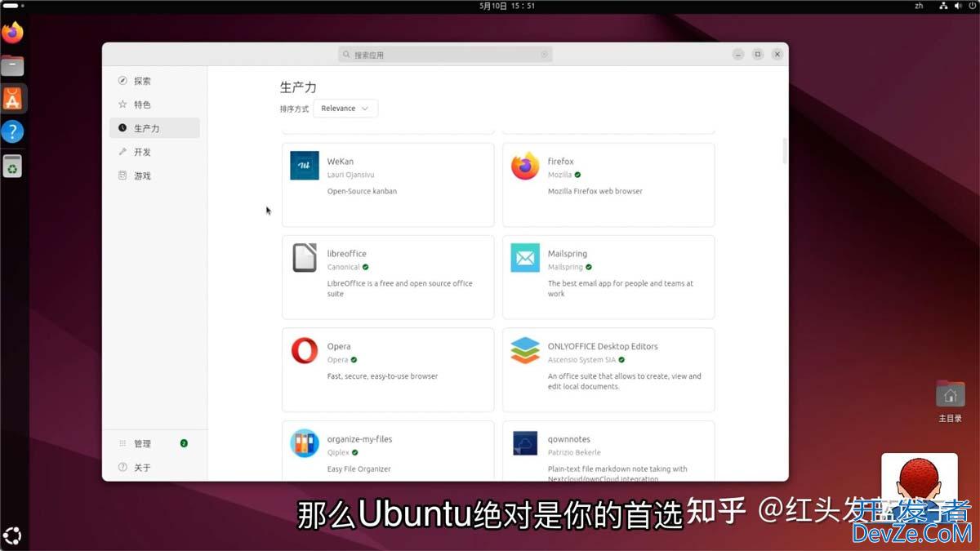Open Files from the Ubuntu dock
The image size is (980, 551).
click(x=12, y=65)
